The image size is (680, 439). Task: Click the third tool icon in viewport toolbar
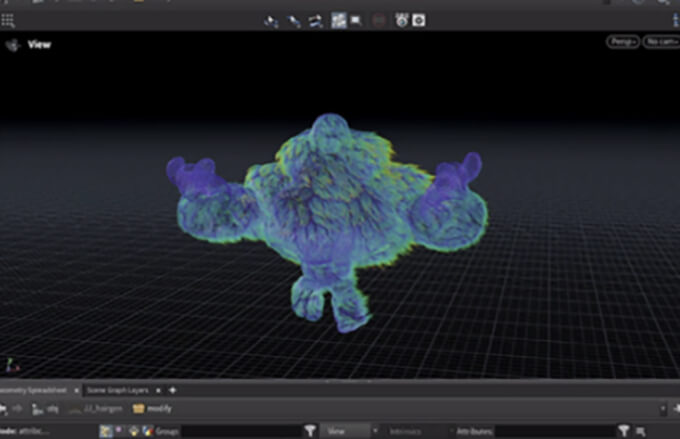(315, 20)
